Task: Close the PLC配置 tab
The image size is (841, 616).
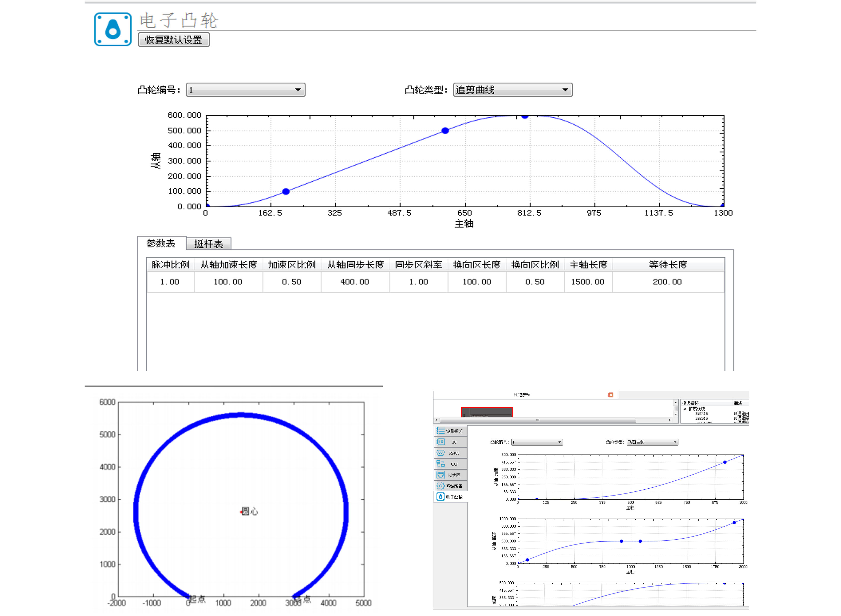Action: (x=610, y=395)
